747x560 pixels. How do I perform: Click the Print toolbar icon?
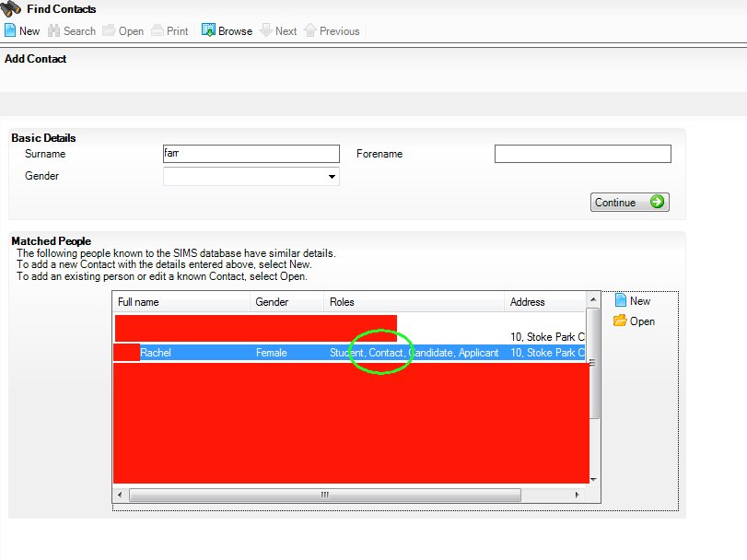[158, 30]
